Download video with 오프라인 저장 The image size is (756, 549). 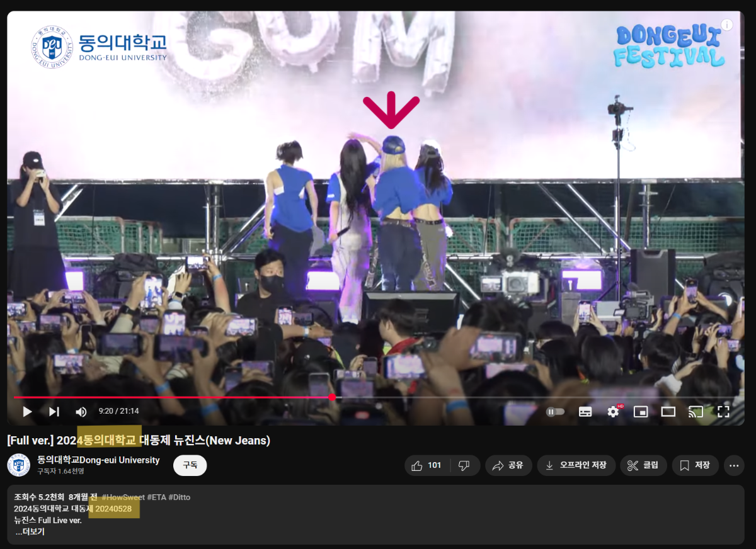575,465
